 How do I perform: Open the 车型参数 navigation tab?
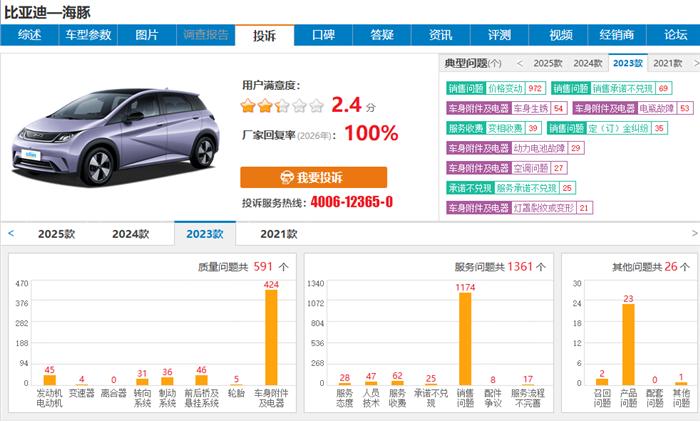[88, 35]
